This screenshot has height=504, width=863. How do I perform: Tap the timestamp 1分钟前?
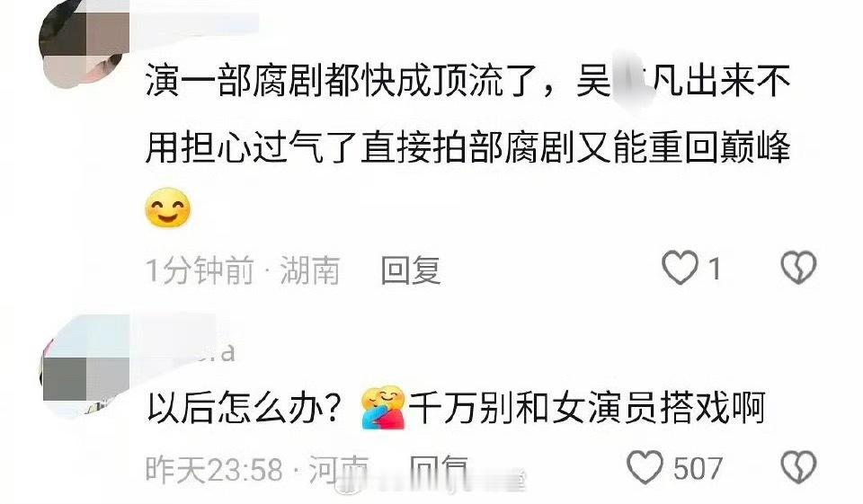point(200,270)
